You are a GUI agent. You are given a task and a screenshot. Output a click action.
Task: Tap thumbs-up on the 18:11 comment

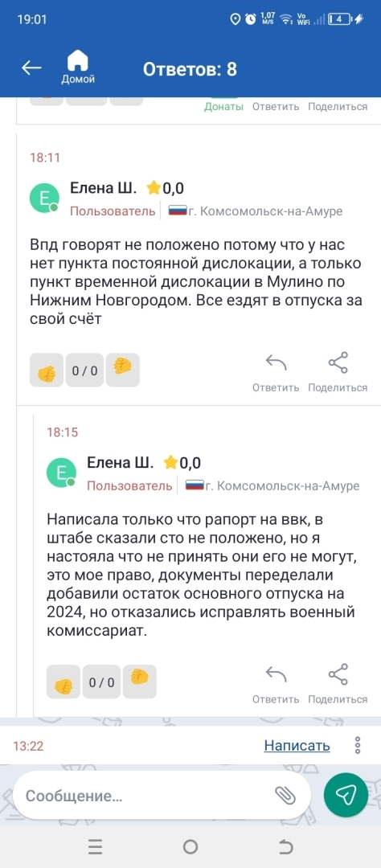[x=47, y=369]
